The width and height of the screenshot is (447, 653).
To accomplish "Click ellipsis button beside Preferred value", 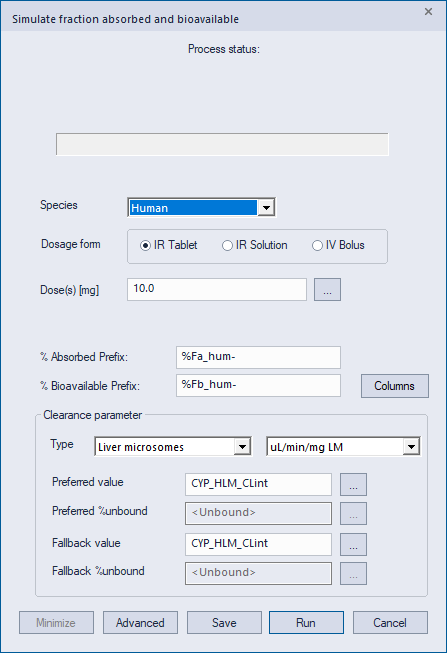I will pos(353,484).
